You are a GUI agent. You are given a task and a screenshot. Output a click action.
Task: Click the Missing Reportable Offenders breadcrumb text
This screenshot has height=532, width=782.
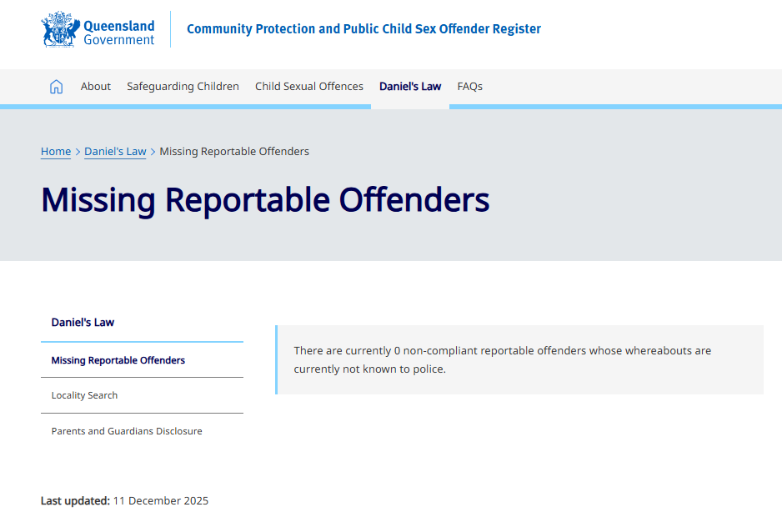[234, 151]
